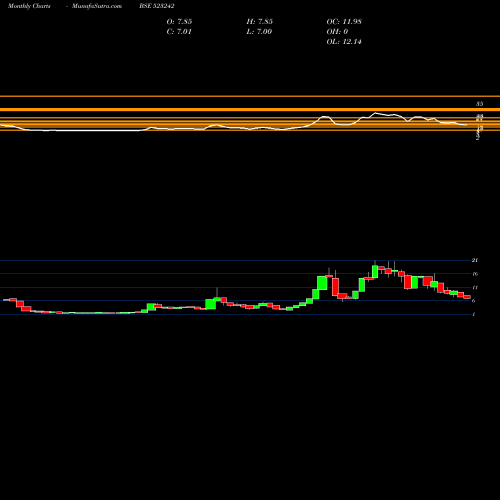Click the price axis label 1
This screenshot has height=500, width=500.
click(x=474, y=314)
